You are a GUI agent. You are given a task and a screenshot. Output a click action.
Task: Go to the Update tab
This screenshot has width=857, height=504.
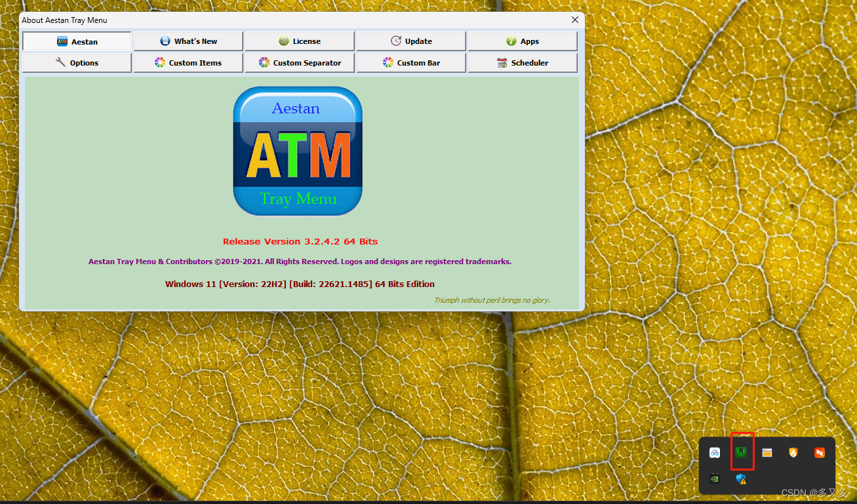point(411,41)
